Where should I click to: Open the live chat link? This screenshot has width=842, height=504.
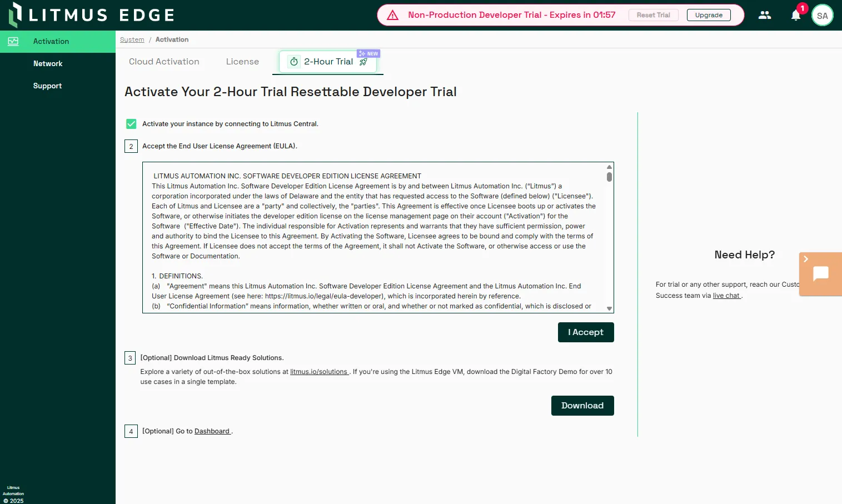pos(726,296)
